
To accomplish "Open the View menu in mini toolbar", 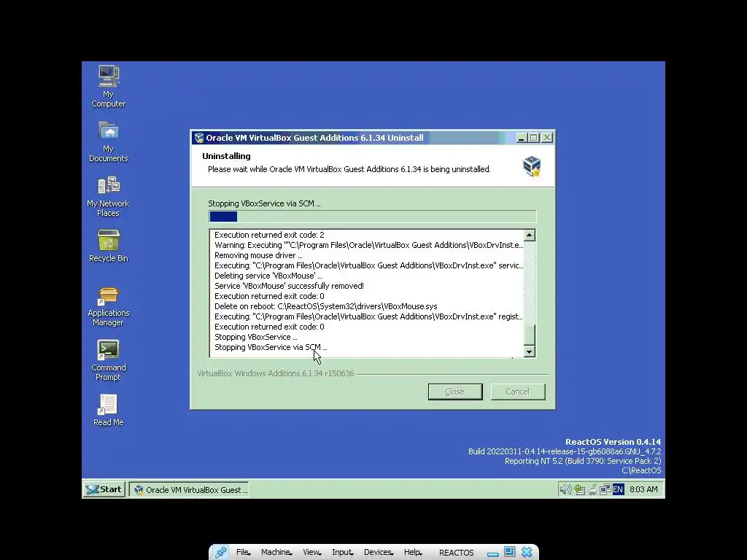I will pos(312,553).
